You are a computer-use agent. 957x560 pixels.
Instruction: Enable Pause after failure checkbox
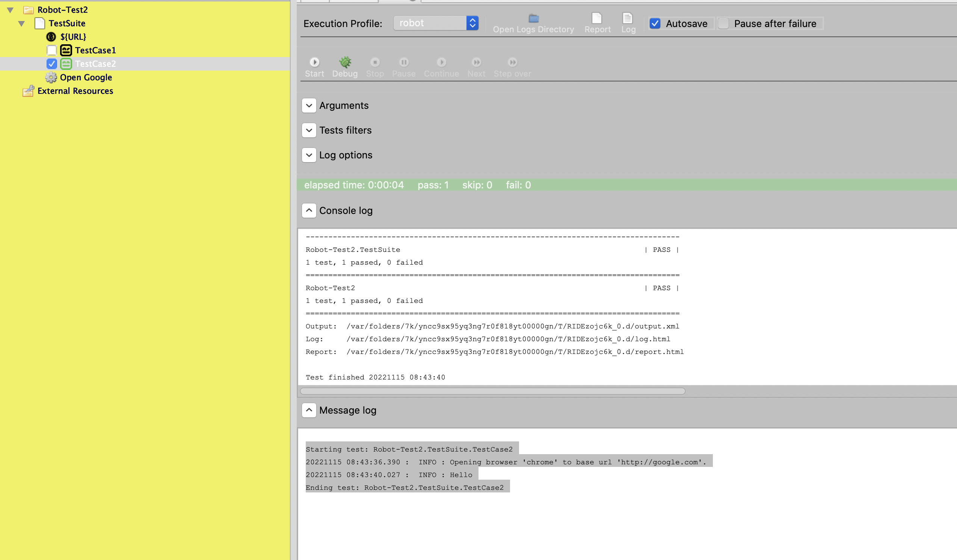coord(723,24)
